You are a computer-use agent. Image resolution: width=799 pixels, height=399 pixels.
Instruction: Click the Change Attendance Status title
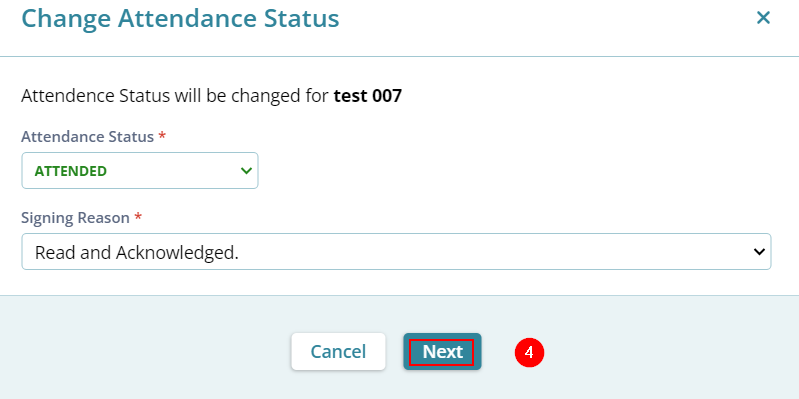[180, 19]
